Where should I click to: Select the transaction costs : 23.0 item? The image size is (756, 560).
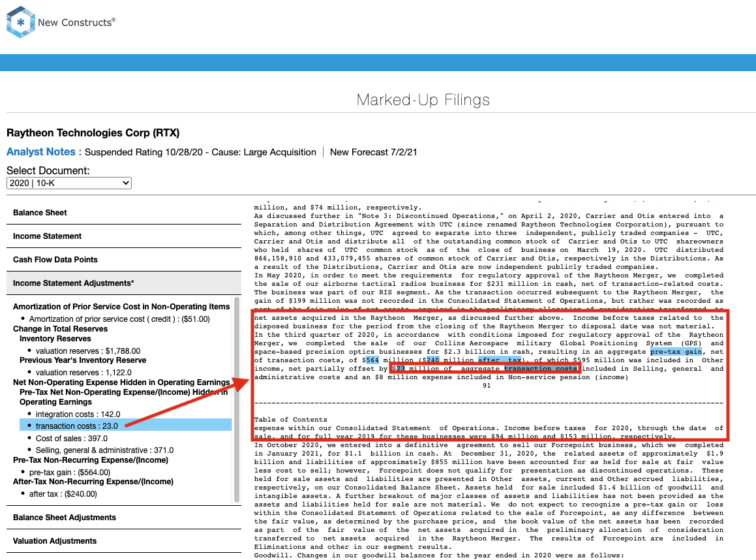(125, 426)
